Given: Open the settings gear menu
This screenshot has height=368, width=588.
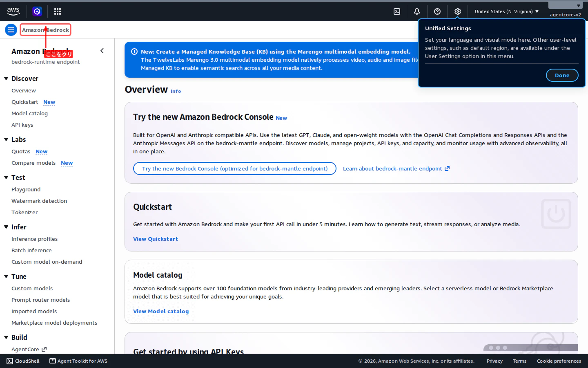Looking at the screenshot, I should click(x=458, y=11).
